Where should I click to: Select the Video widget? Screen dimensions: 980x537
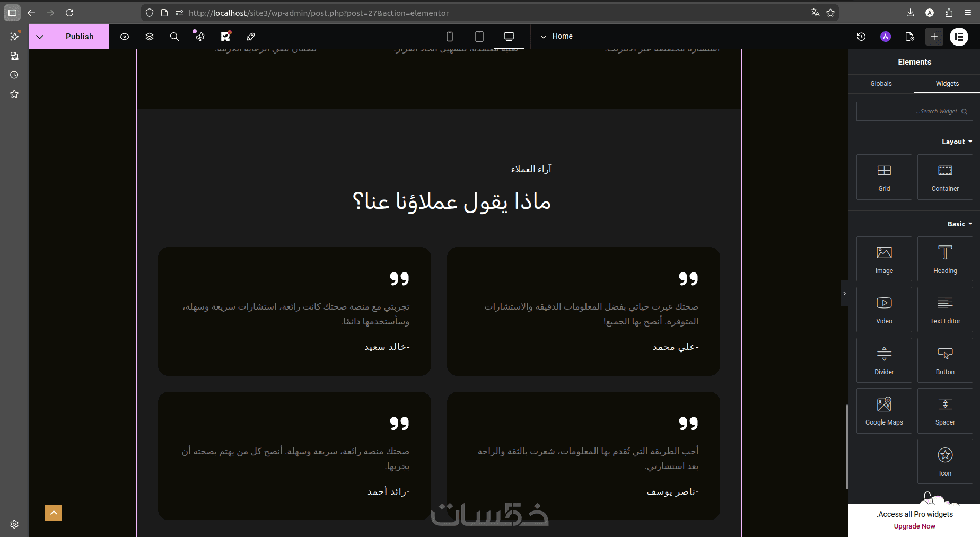pyautogui.click(x=884, y=310)
